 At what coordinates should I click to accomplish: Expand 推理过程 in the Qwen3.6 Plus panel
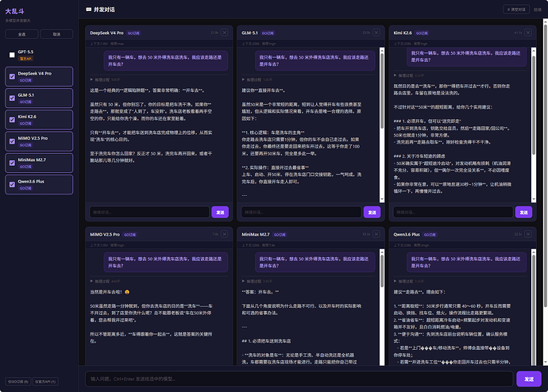[x=408, y=281]
